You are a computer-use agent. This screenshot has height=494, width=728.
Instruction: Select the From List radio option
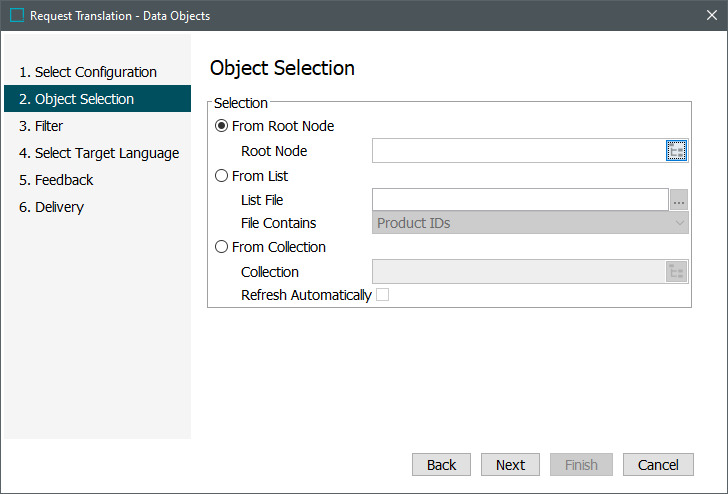(222, 176)
